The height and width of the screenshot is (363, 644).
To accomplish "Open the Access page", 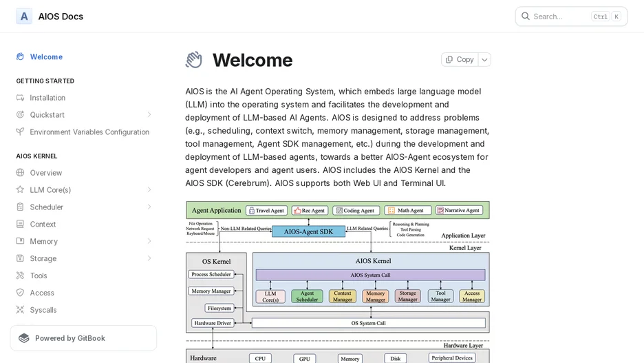I will (42, 293).
